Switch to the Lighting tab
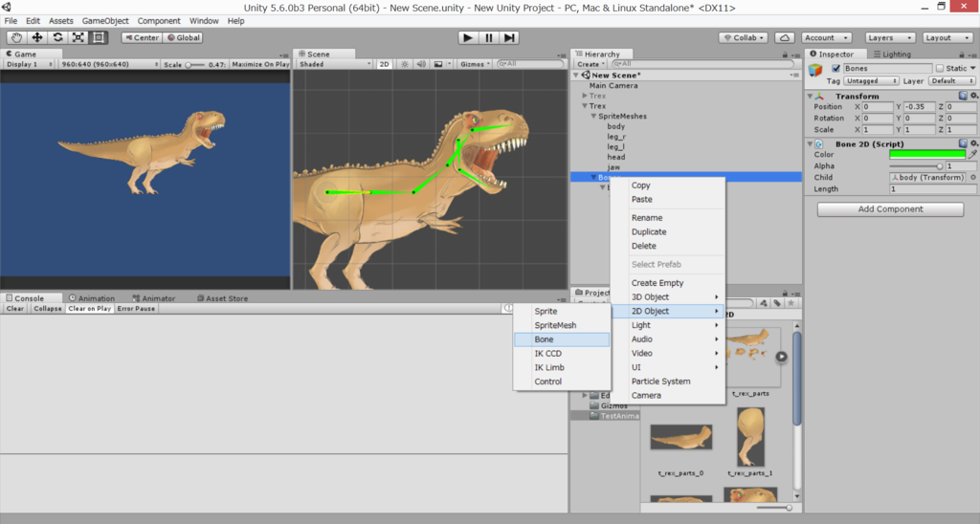This screenshot has width=980, height=524. [x=892, y=55]
